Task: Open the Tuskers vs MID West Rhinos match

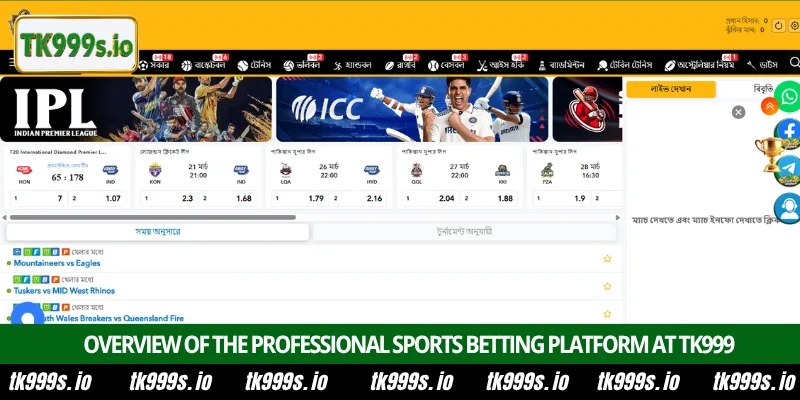Action: point(64,291)
